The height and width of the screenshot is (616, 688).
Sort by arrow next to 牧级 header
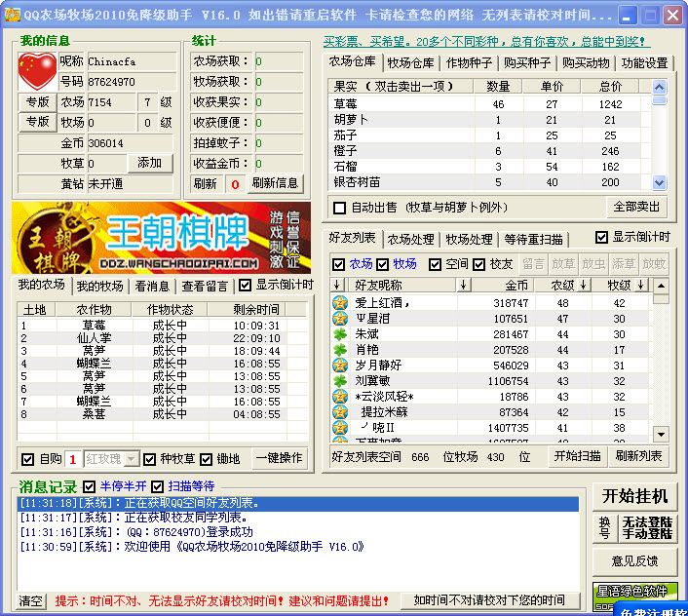click(640, 286)
